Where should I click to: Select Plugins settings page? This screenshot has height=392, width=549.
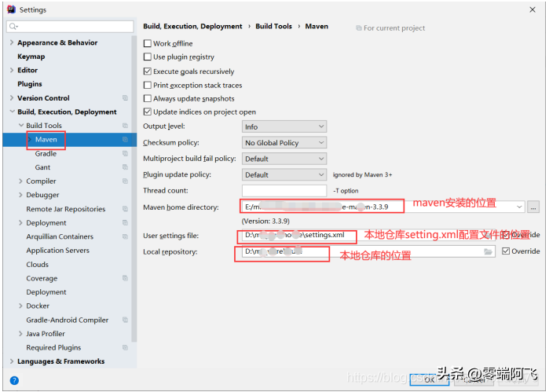pyautogui.click(x=30, y=84)
